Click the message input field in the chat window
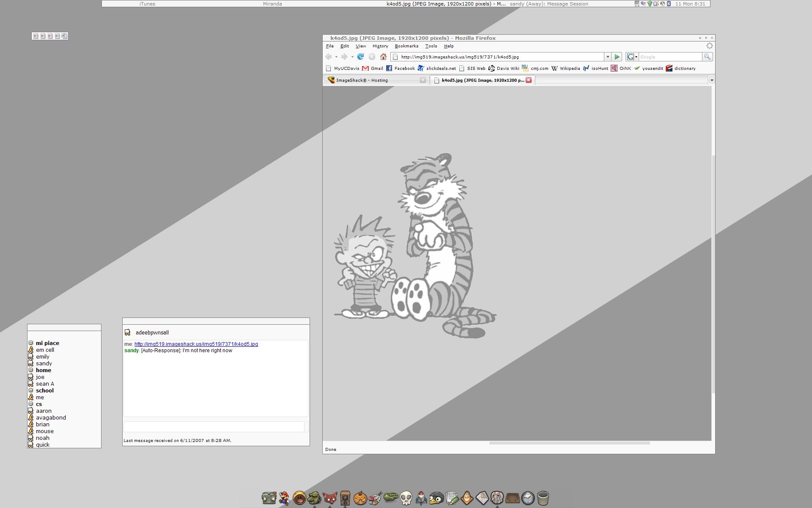This screenshot has width=812, height=508. [214, 426]
